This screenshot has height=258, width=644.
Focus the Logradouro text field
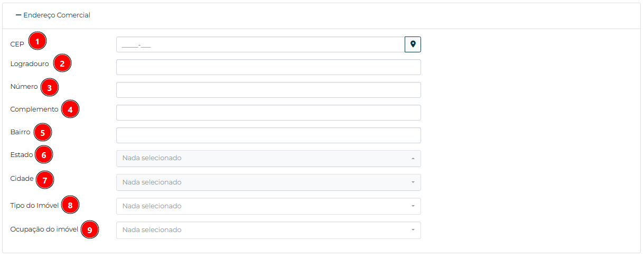point(268,67)
